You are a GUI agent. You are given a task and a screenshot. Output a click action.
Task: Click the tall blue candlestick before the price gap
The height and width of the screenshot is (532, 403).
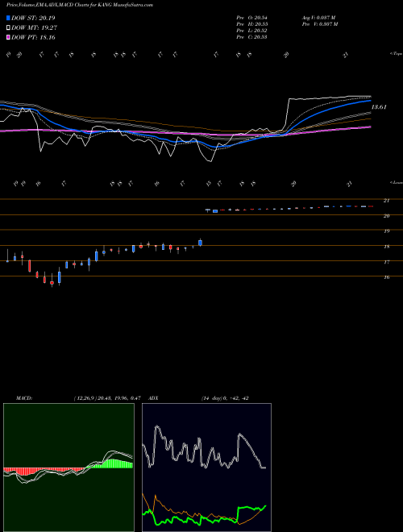201,243
